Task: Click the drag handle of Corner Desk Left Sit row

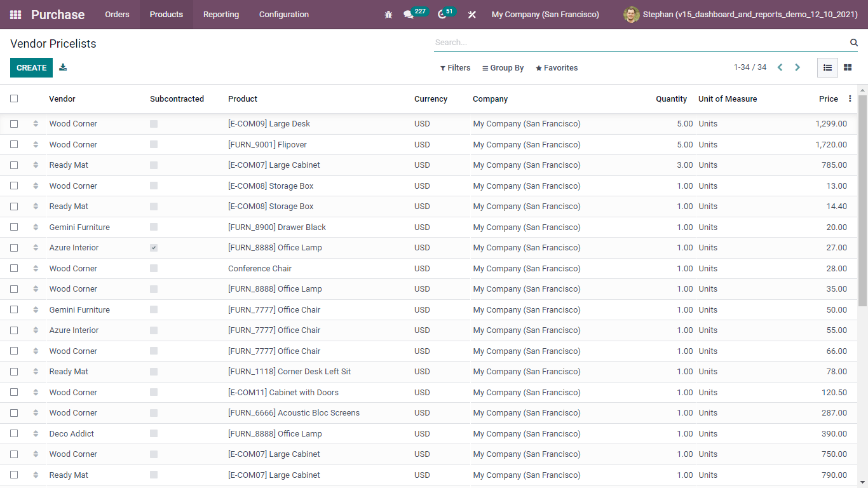Action: click(x=36, y=372)
